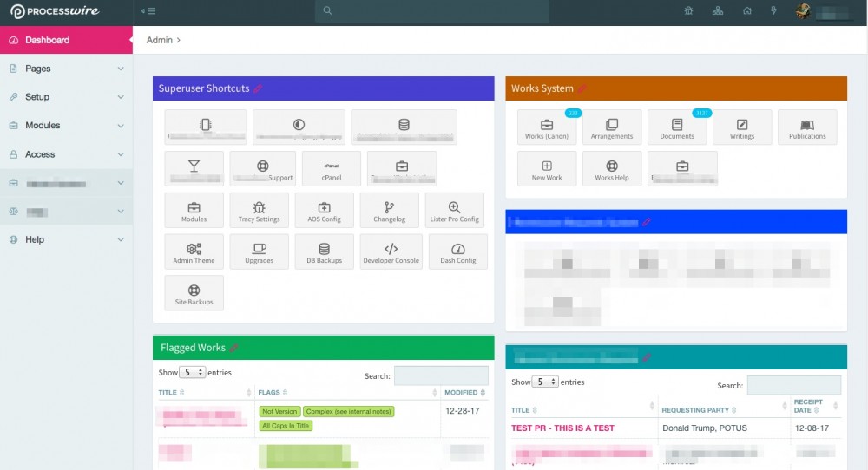Click the AOS Config shortcut icon
Image resolution: width=868 pixels, height=470 pixels.
click(x=324, y=207)
